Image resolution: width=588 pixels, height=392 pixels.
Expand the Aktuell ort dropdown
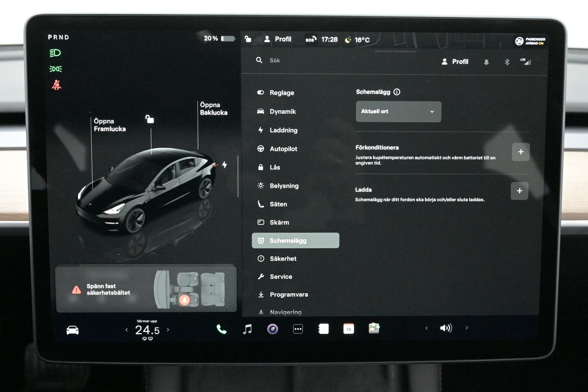point(398,111)
